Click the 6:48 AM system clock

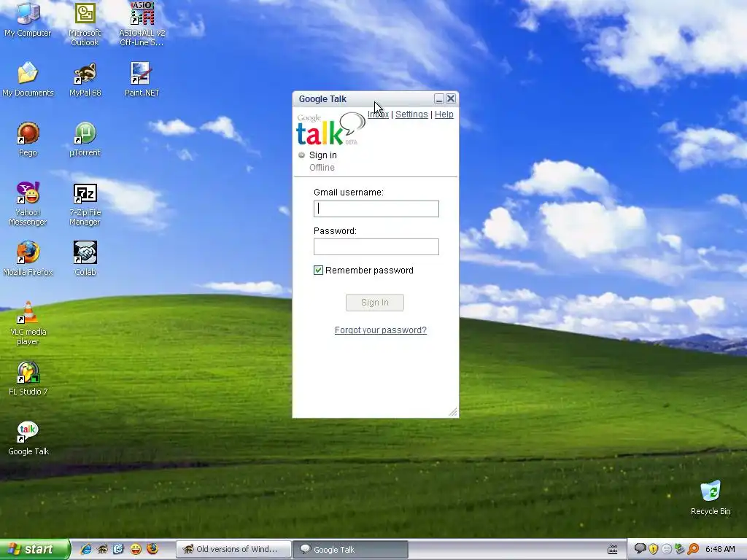720,549
